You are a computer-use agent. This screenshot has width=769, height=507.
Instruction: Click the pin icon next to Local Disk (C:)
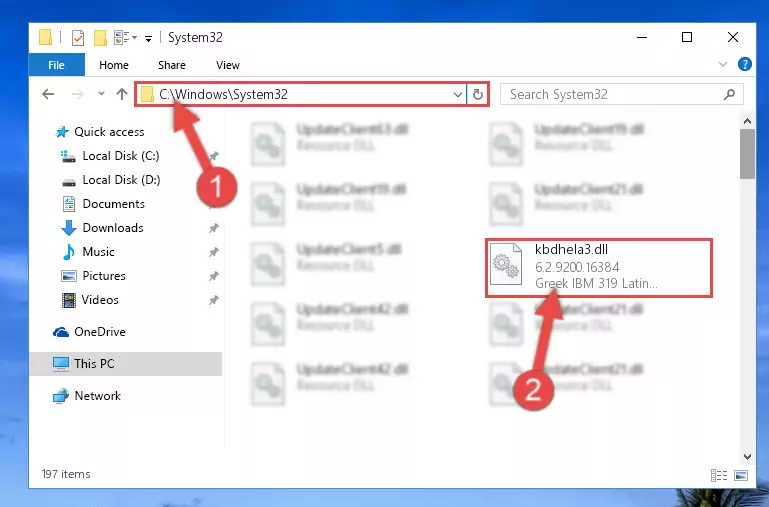(213, 156)
